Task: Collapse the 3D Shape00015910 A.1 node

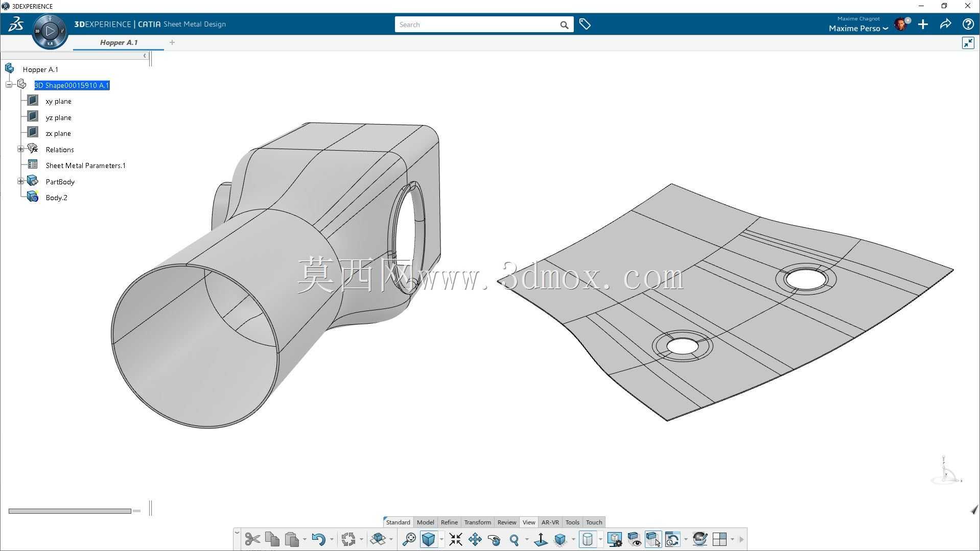Action: pyautogui.click(x=9, y=85)
